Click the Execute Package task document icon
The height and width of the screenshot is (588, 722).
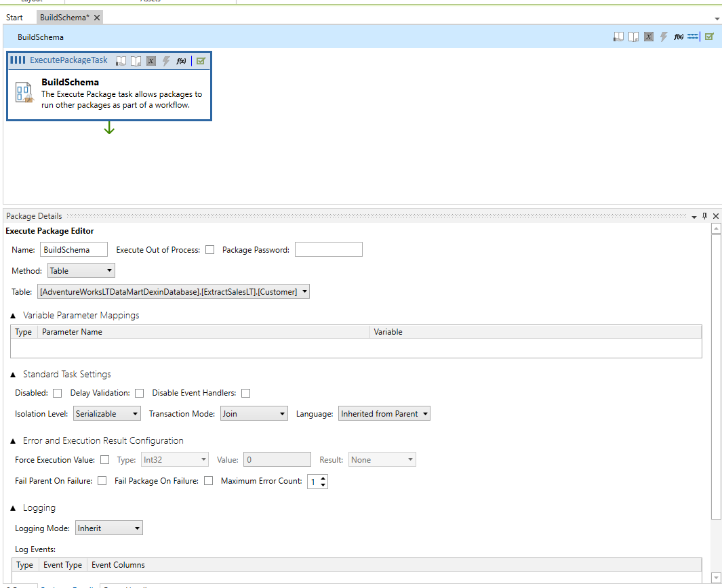tap(24, 92)
